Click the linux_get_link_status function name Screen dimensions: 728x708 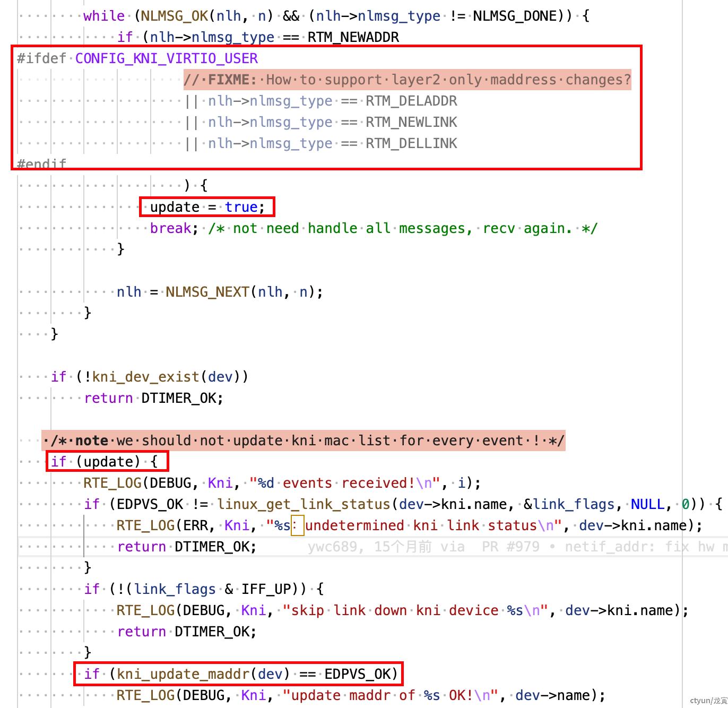click(304, 504)
